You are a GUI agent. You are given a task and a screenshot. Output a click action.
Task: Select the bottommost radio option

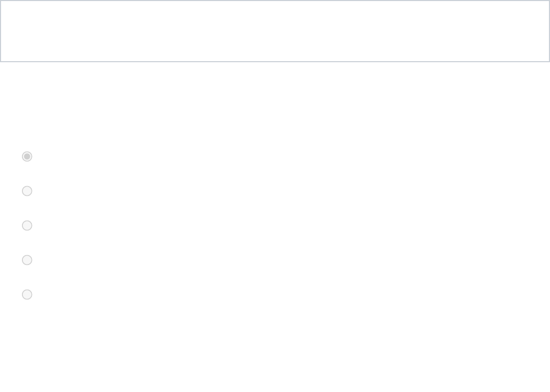coord(27,294)
